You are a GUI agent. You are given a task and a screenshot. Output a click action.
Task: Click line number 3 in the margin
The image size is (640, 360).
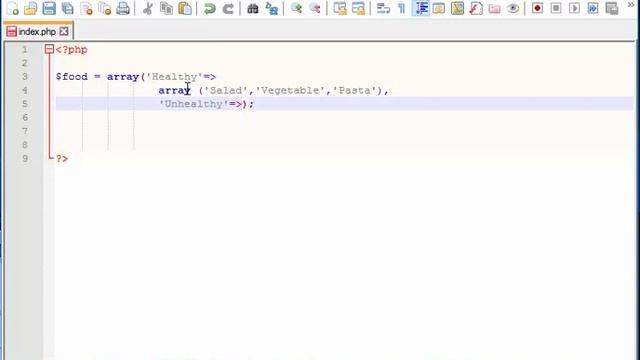pos(24,77)
